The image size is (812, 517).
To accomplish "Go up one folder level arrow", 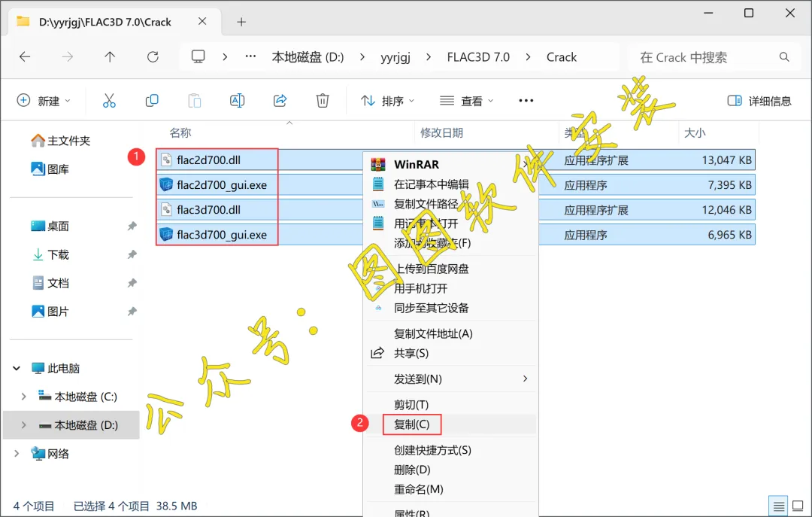I will (110, 57).
